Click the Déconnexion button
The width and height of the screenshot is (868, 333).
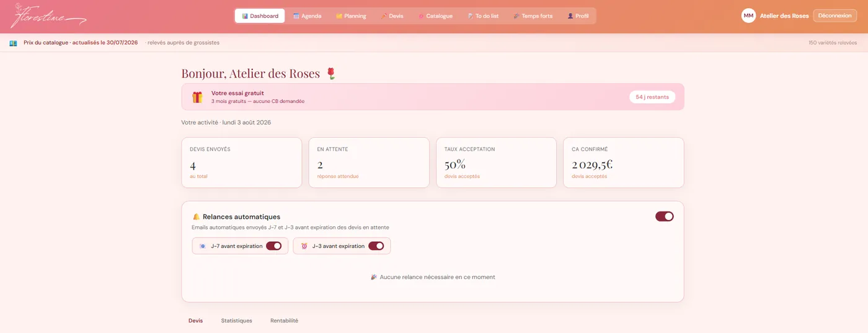click(835, 16)
